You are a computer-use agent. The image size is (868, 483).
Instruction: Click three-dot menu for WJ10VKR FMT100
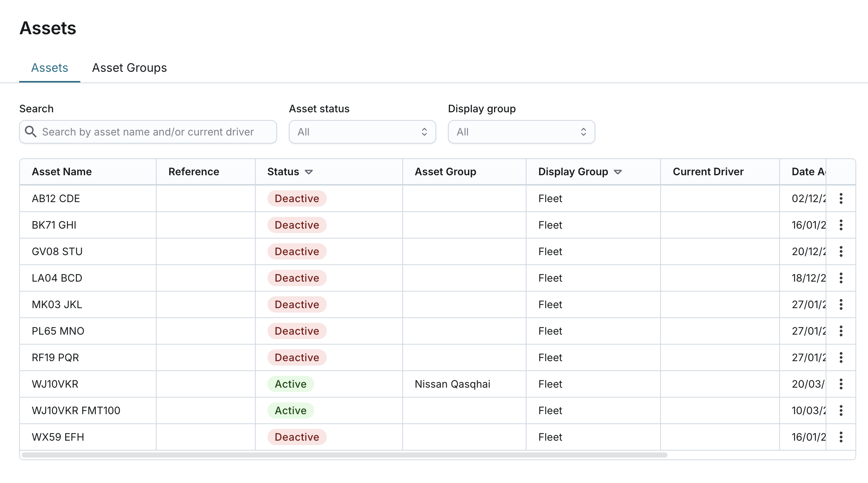(x=841, y=410)
